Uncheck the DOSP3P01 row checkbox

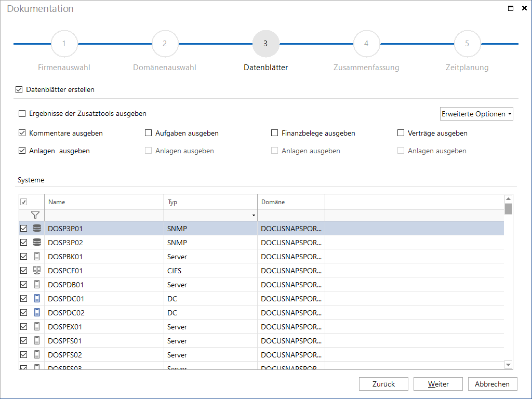24,229
